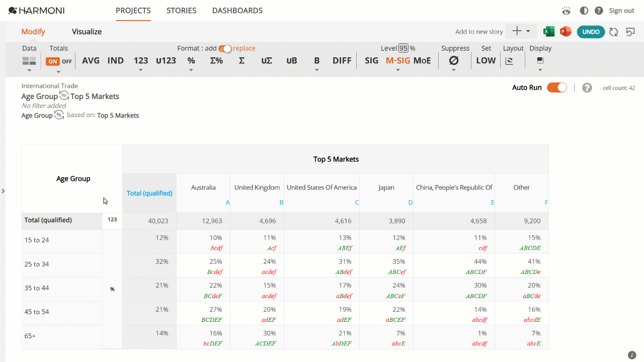
Task: Toggle Totals ON/OFF switch
Action: (x=59, y=61)
